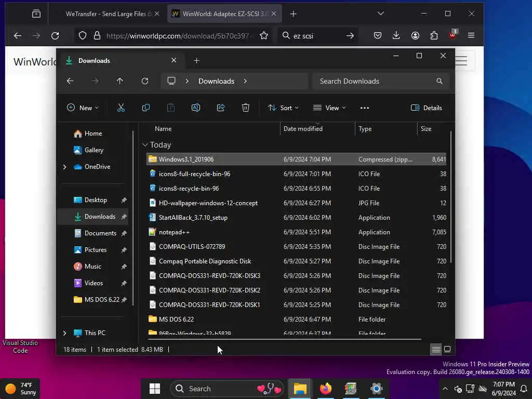
Task: Click the Rename icon in Explorer toolbar
Action: click(x=196, y=108)
